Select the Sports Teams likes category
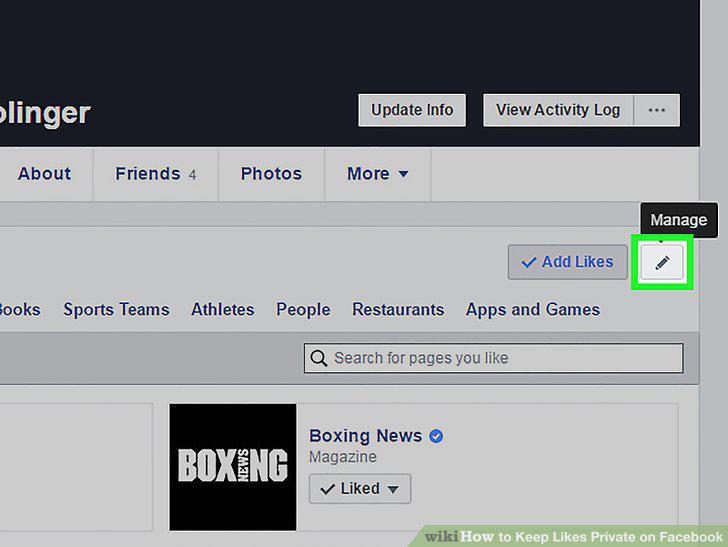Viewport: 728px width, 547px height. [x=116, y=309]
